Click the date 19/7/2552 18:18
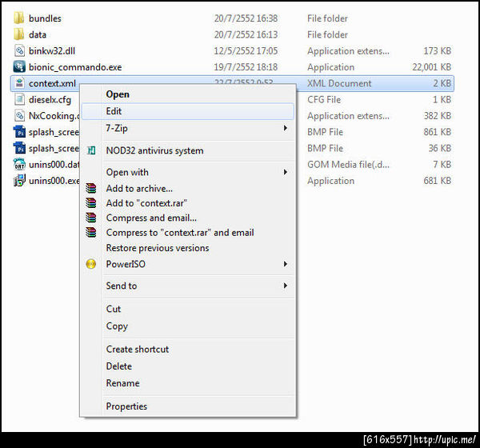 point(246,67)
